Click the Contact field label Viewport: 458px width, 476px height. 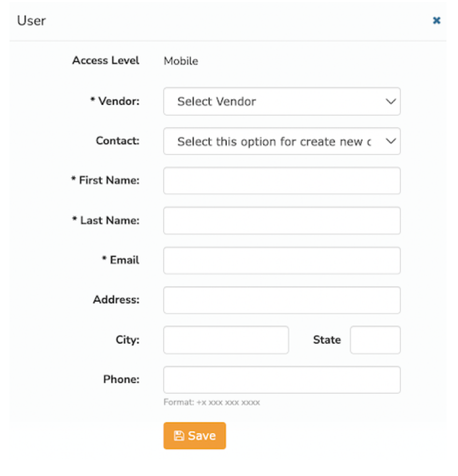[x=118, y=141]
